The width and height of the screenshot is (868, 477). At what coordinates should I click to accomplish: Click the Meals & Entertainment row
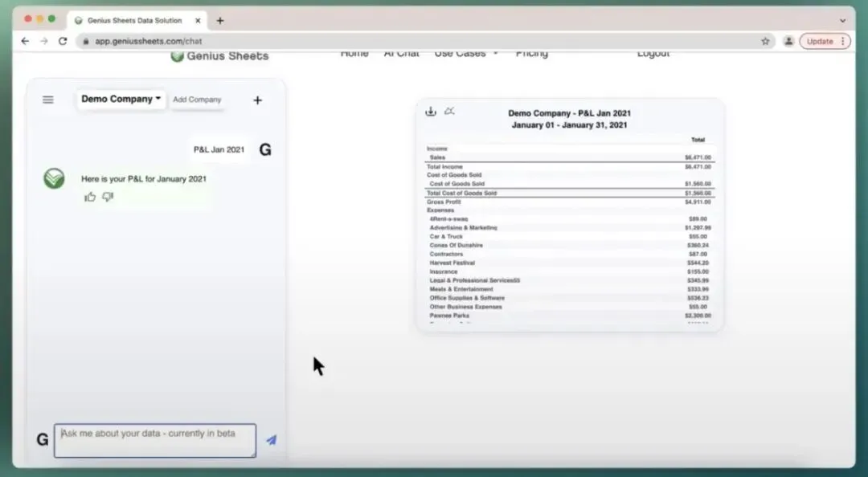pos(570,289)
